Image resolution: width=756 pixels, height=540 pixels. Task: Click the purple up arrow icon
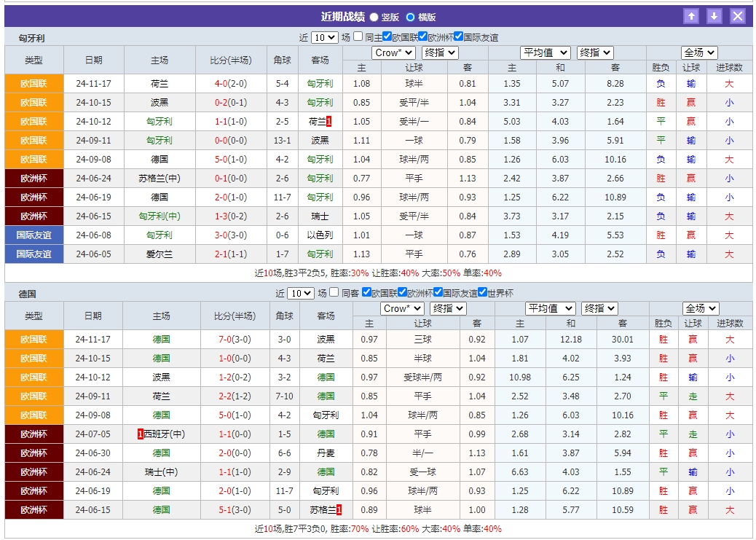(692, 15)
